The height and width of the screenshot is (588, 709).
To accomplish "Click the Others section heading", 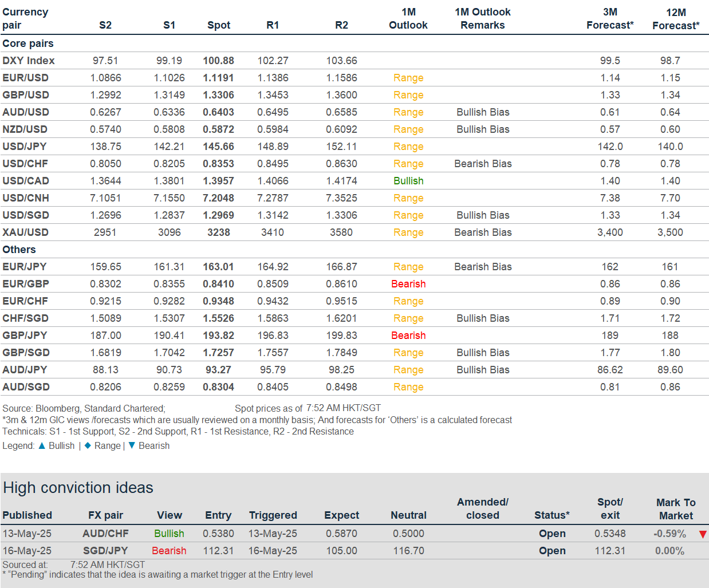I will tap(19, 250).
